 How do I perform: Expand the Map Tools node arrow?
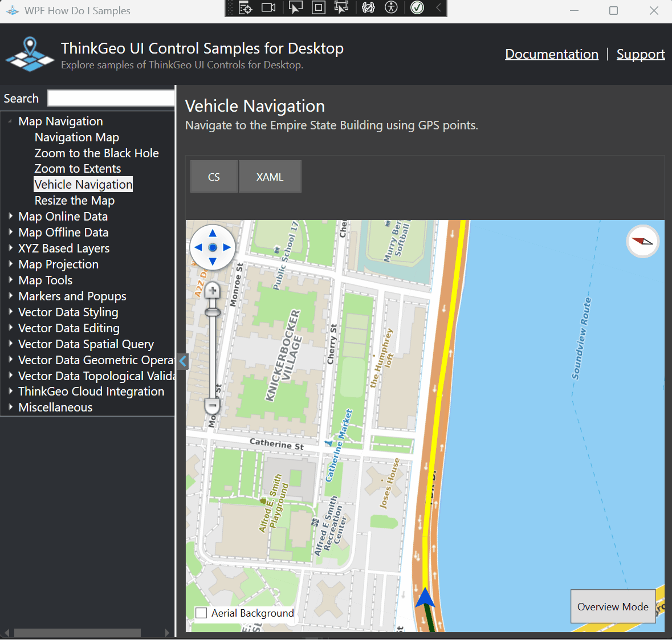(x=11, y=280)
